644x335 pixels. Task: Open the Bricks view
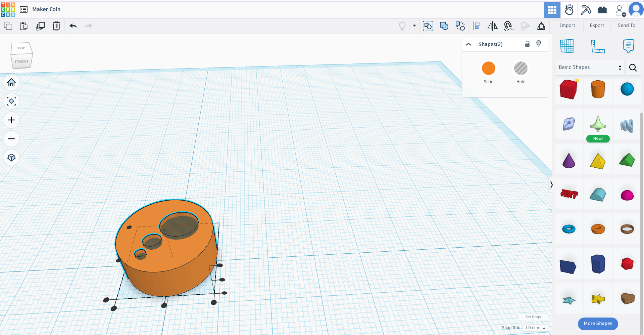[x=602, y=10]
